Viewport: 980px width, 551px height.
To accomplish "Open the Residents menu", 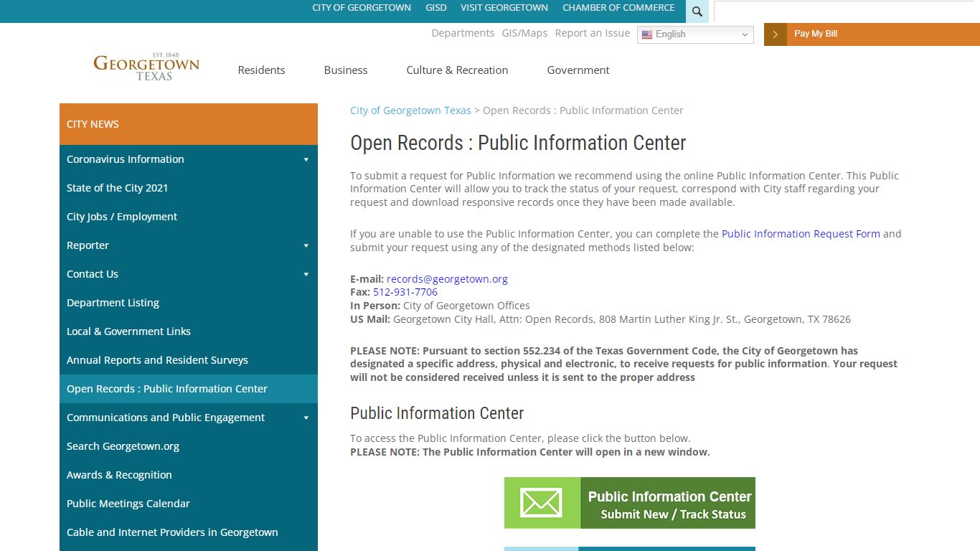I will [261, 70].
